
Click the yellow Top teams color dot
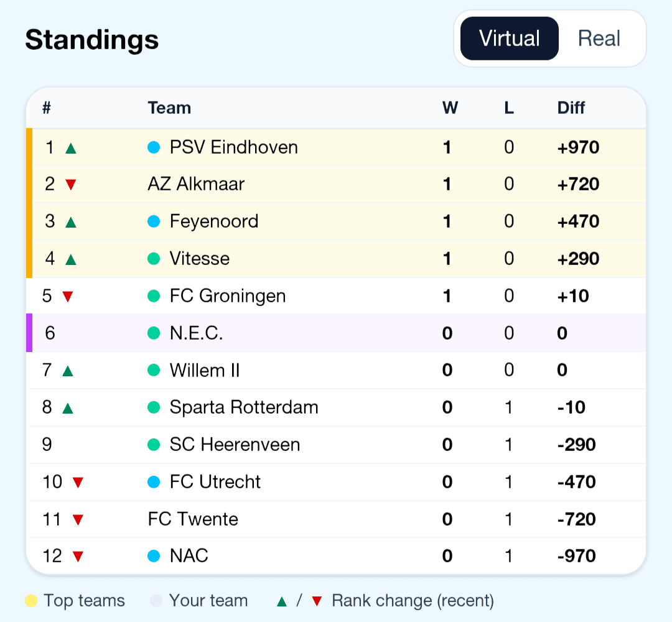30,601
